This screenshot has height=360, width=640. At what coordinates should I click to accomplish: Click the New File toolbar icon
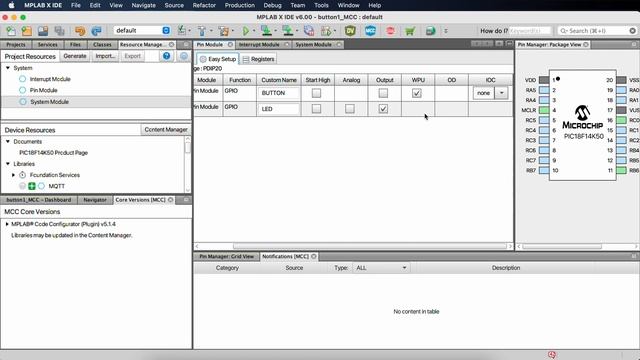(x=11, y=31)
